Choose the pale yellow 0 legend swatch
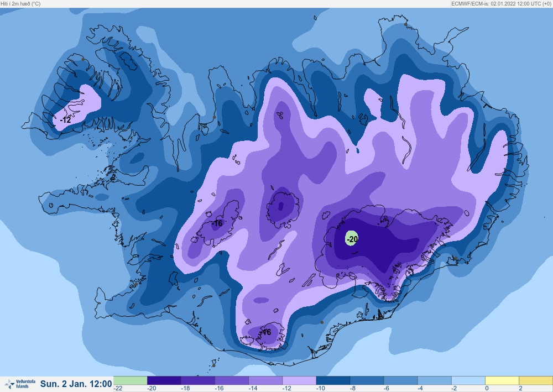This screenshot has width=553, height=392. [x=502, y=380]
